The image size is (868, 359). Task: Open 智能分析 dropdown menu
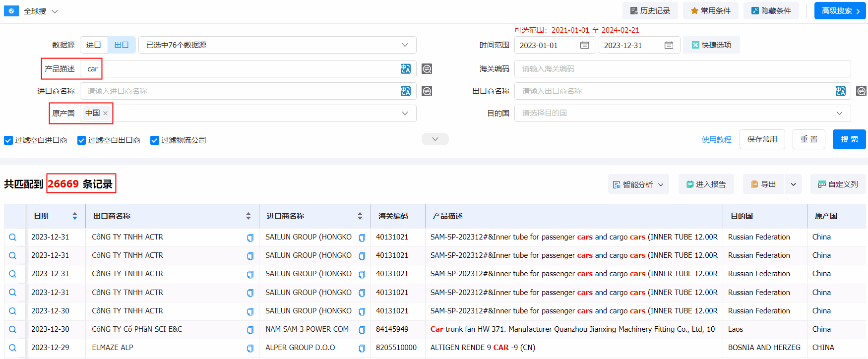[638, 184]
